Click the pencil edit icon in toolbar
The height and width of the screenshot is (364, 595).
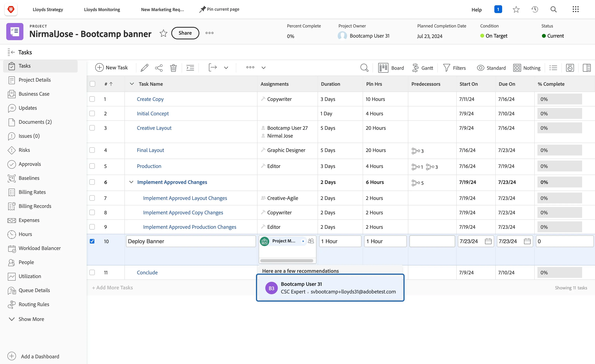[144, 68]
